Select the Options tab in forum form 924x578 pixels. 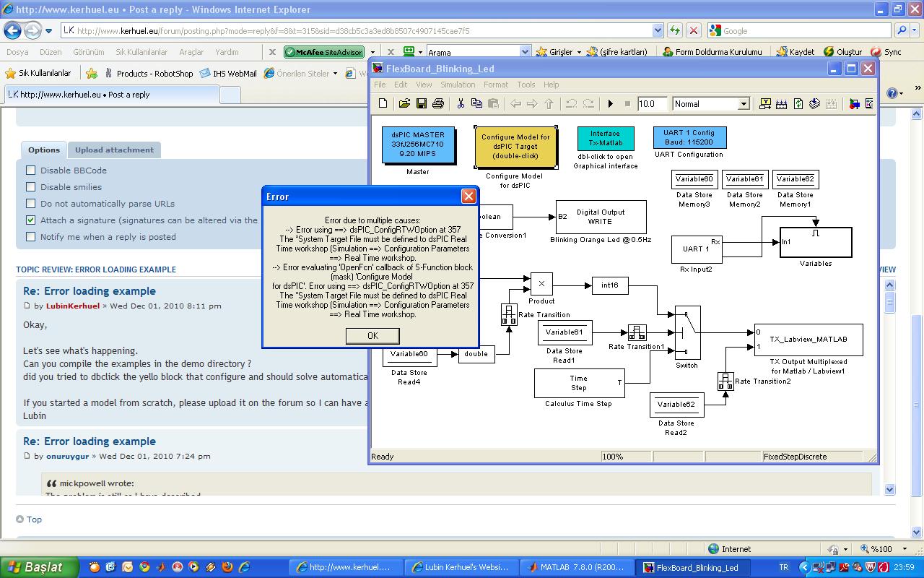tap(44, 150)
